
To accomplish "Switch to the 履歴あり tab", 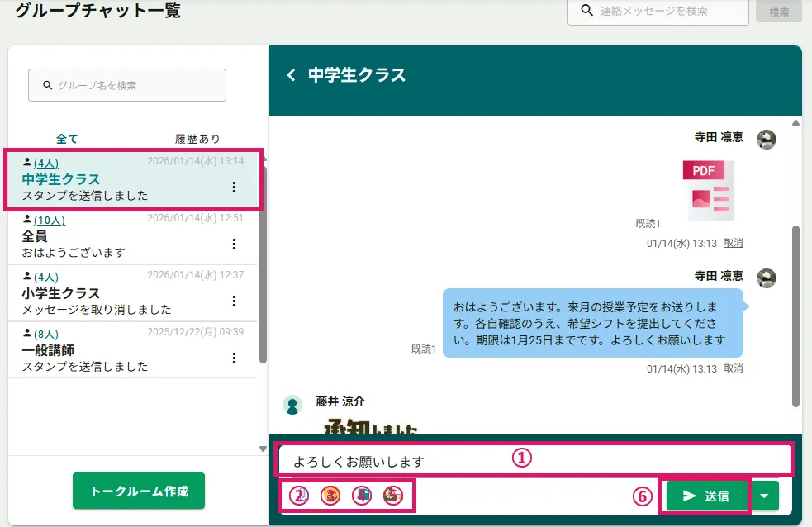I will tap(197, 139).
